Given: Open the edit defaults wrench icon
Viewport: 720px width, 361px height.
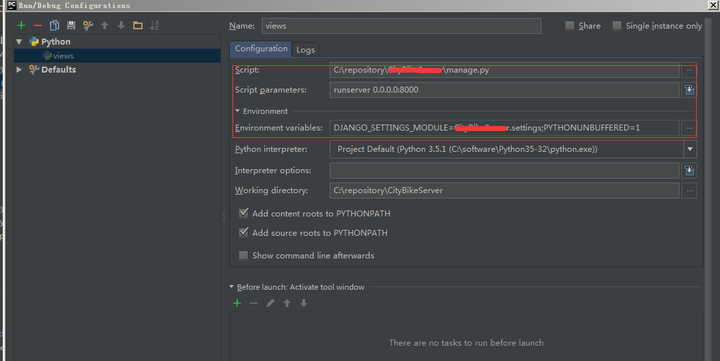Looking at the screenshot, I should point(88,26).
